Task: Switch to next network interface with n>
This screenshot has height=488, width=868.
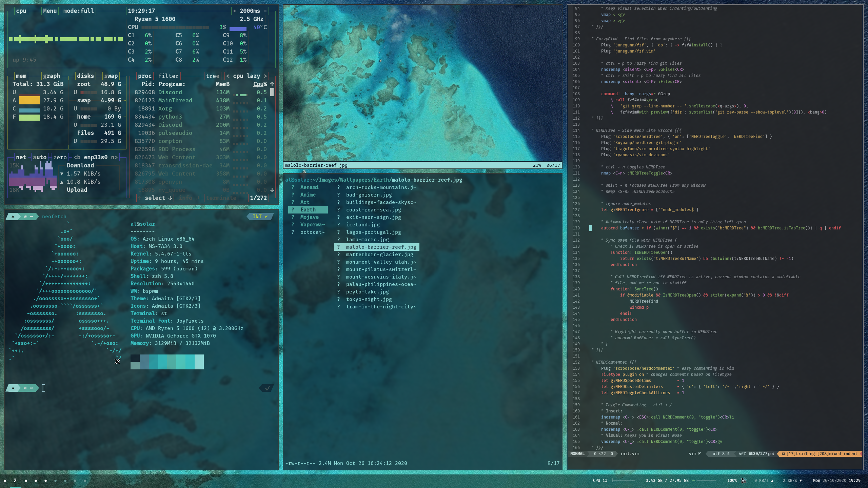Action: 114,157
